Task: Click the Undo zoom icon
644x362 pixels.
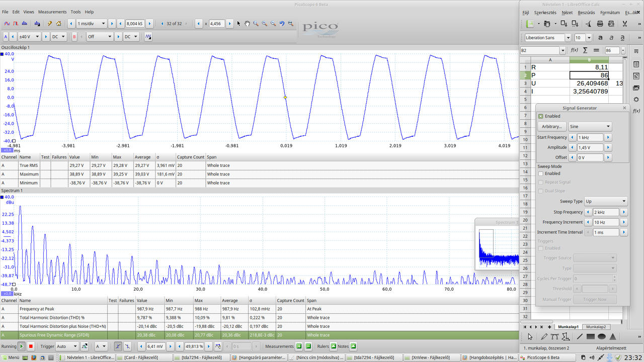Action: [x=282, y=24]
